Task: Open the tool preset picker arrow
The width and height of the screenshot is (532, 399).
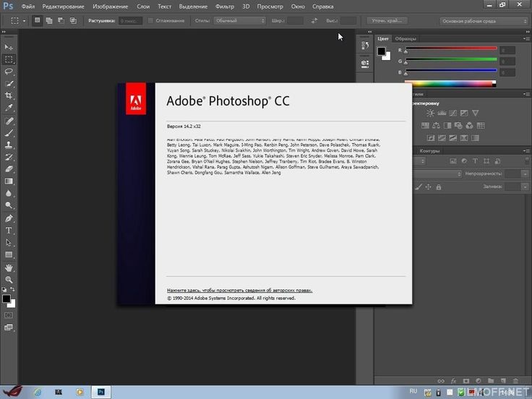Action: [24, 21]
